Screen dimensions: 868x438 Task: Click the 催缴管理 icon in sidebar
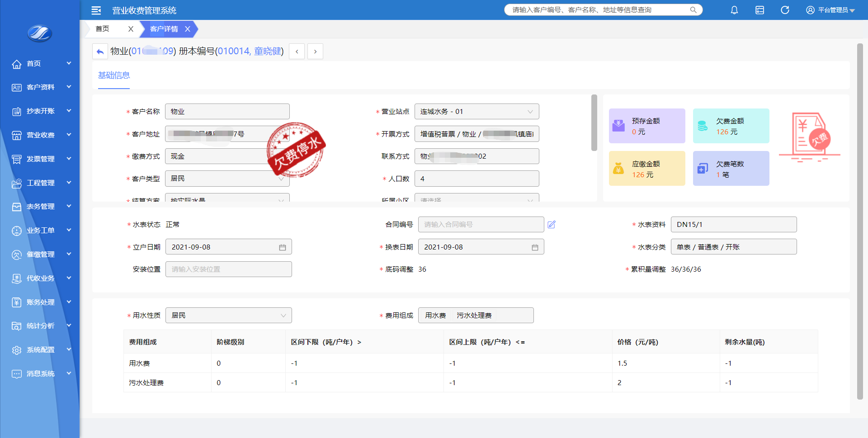[x=17, y=254]
